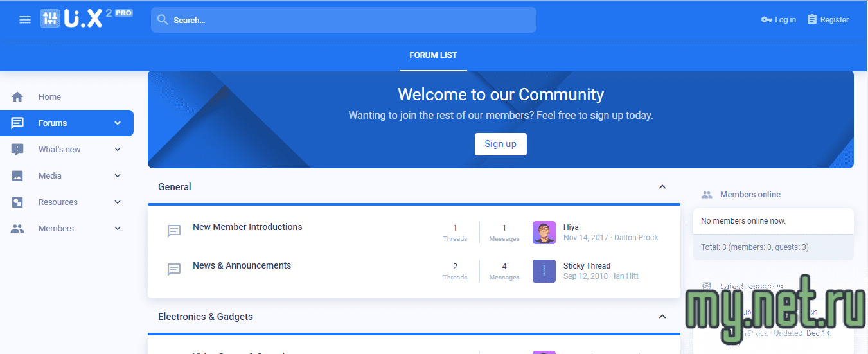868x354 pixels.
Task: Click the Register link
Action: pos(828,20)
